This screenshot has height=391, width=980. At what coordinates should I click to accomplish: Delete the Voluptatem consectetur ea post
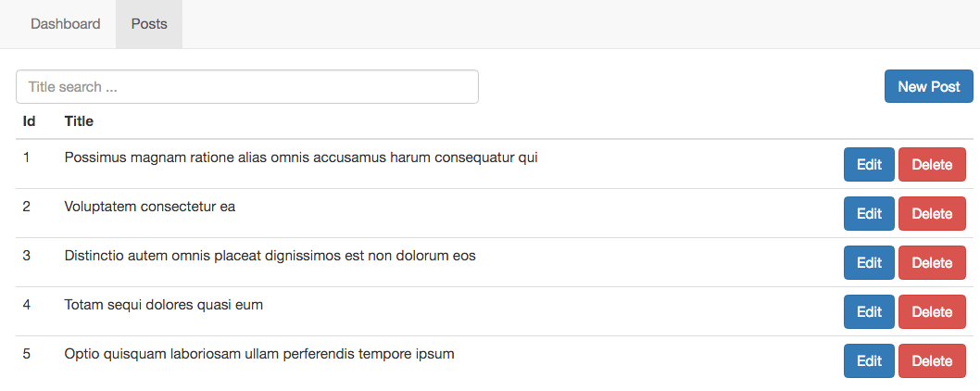932,213
